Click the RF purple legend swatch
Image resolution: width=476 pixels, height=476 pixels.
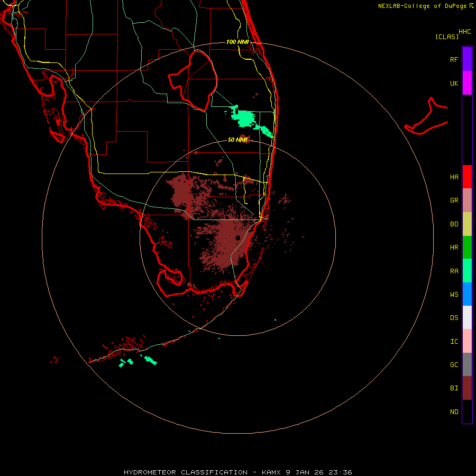[x=467, y=59]
